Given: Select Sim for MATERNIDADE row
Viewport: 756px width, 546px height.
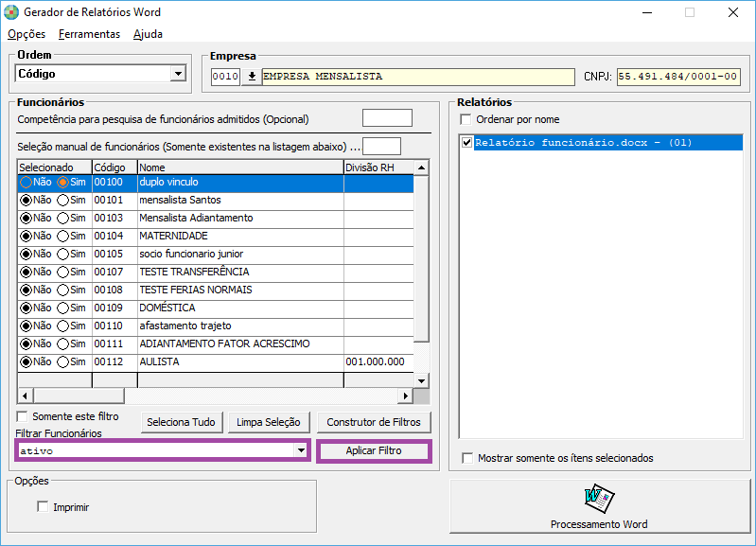Looking at the screenshot, I should [x=62, y=236].
